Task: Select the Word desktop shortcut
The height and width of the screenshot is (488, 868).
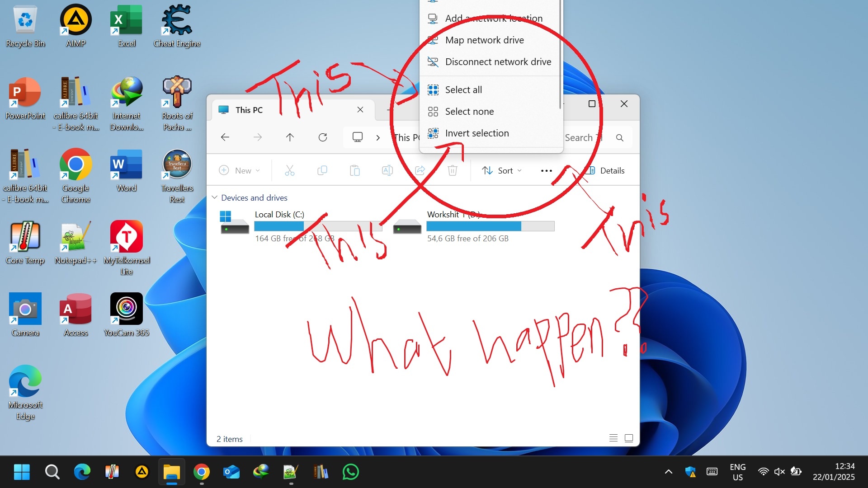Action: 127,171
